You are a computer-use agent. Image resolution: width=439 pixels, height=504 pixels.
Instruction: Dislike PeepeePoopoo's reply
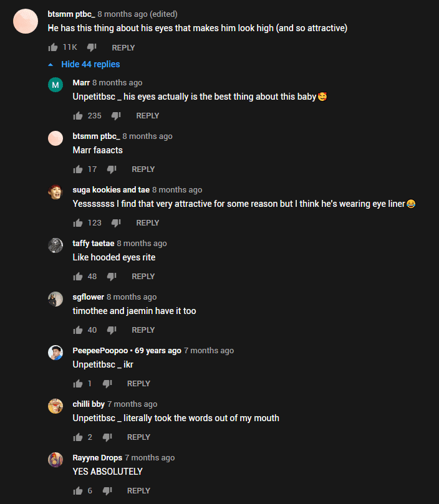click(107, 383)
